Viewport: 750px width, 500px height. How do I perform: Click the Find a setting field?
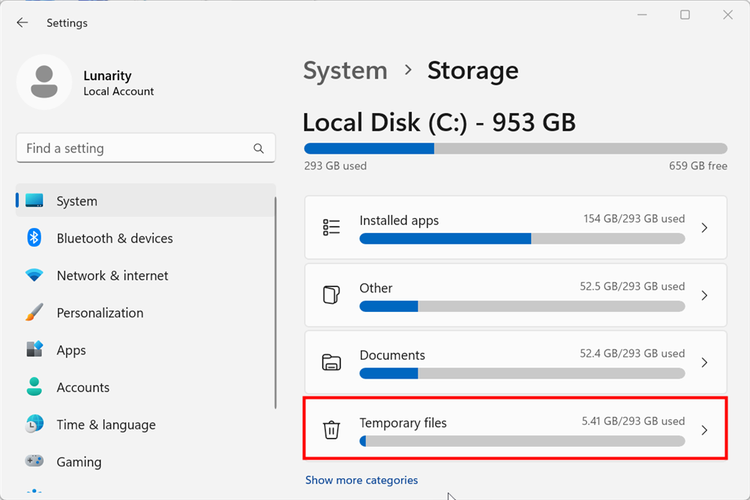click(135, 148)
